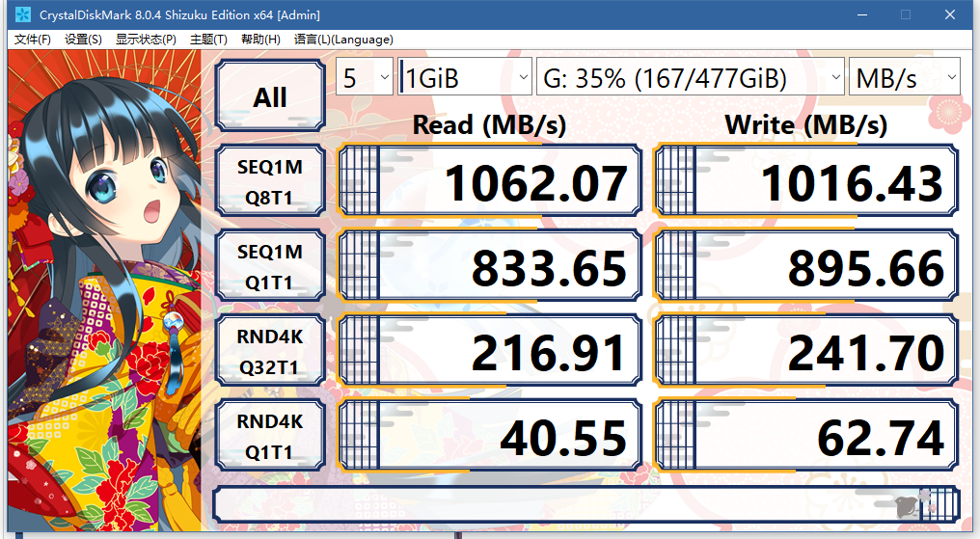Viewport: 980px width, 539px height.
Task: Open the 文件(F) menu
Action: click(33, 40)
